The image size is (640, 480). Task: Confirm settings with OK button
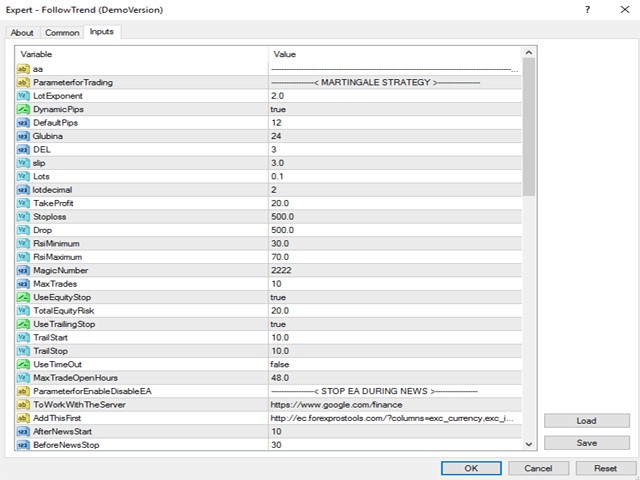click(x=471, y=468)
